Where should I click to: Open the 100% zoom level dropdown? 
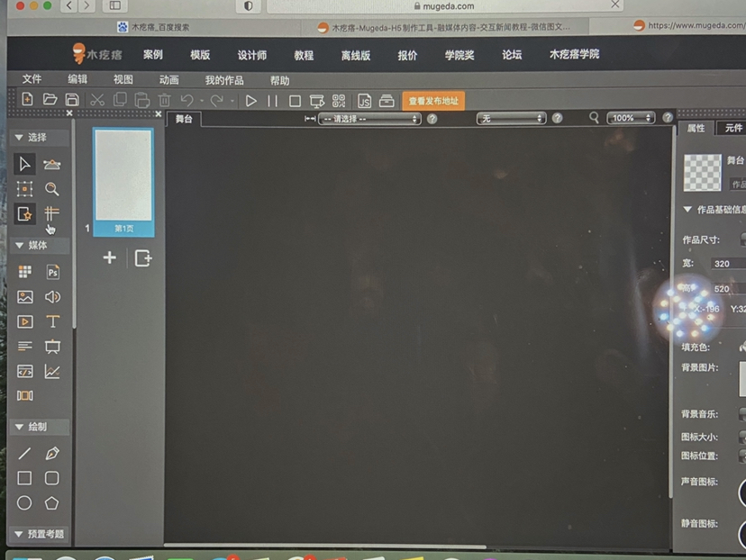point(631,118)
